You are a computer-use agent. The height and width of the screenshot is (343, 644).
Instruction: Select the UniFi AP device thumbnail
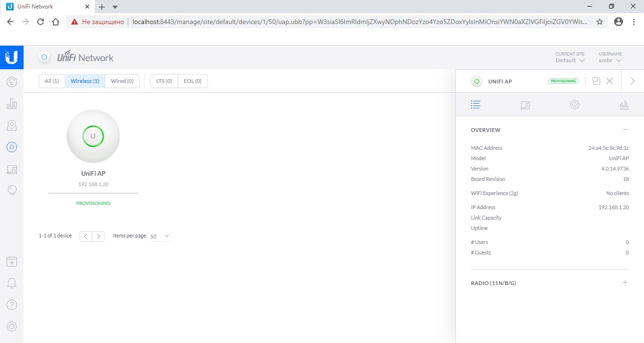[93, 137]
